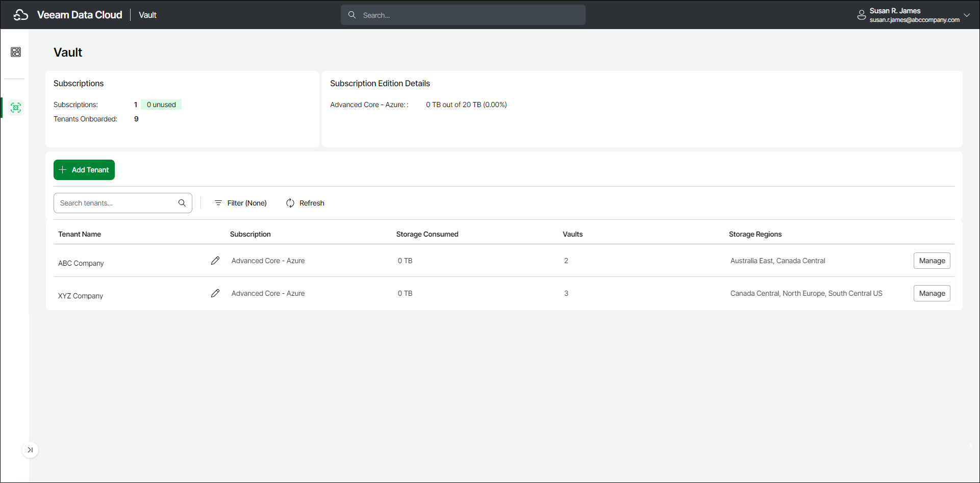Image resolution: width=980 pixels, height=483 pixels.
Task: Sort by Storage Regions column header
Action: [x=756, y=234]
